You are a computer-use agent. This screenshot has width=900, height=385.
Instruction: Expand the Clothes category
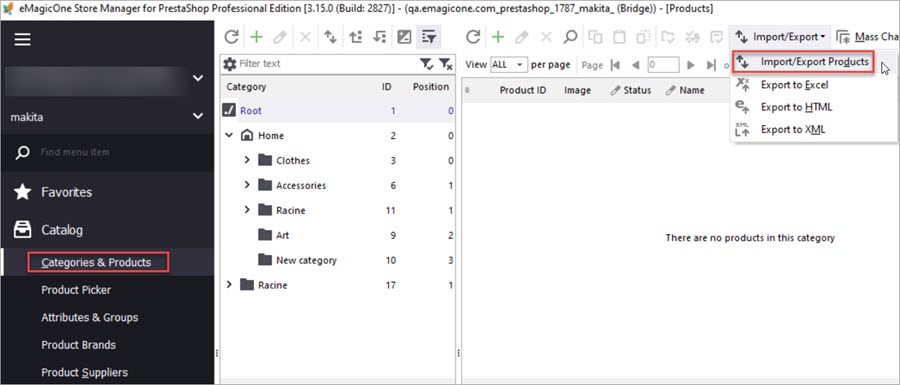[x=247, y=160]
